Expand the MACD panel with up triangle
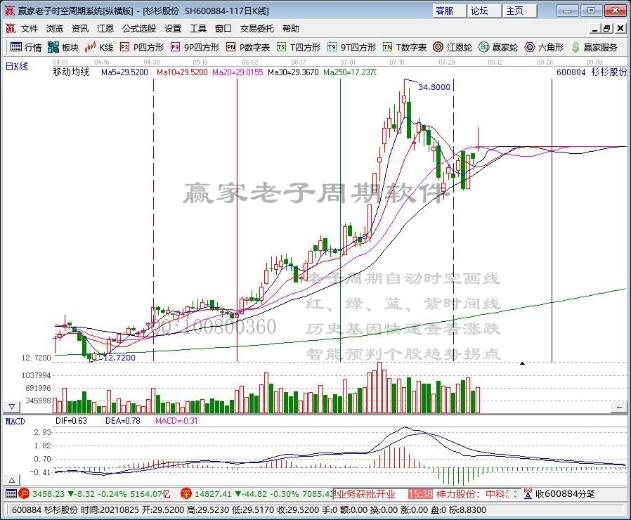 point(12,480)
